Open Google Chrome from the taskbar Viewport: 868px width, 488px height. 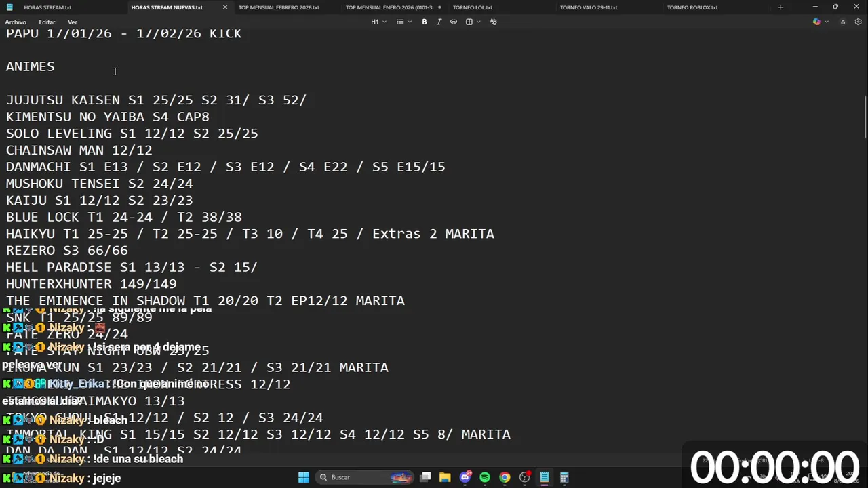point(505,477)
